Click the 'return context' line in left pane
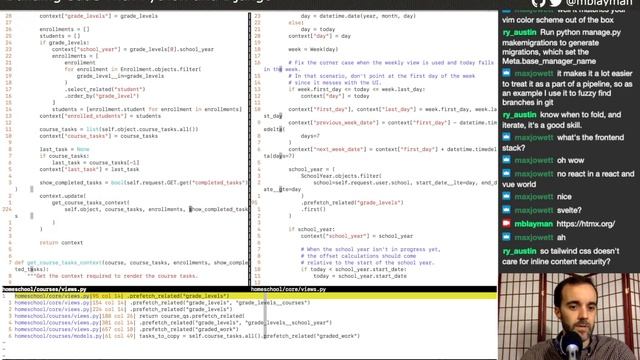Screen dimensions: 640x360 click(61, 242)
